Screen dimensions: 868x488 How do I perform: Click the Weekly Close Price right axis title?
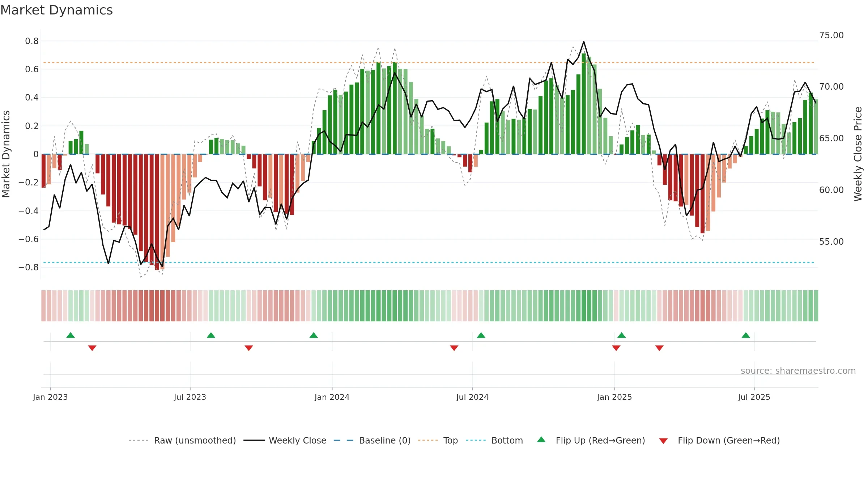858,154
